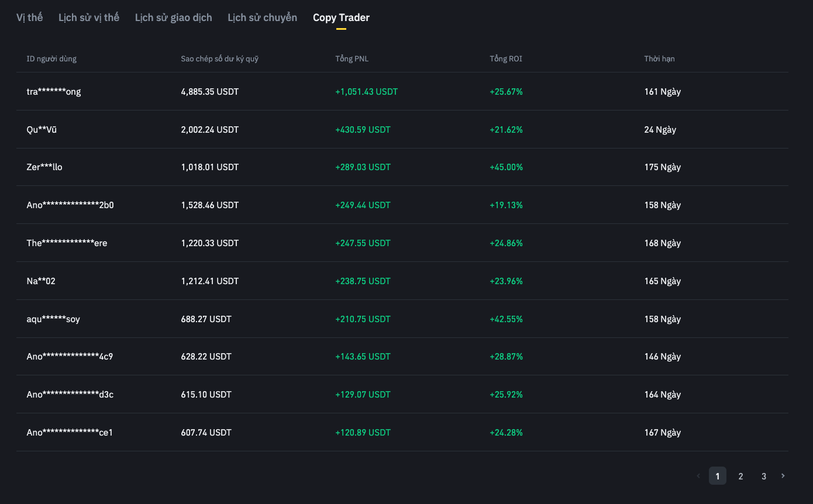813x504 pixels.
Task: Click the Tổng ROI column header
Action: pyautogui.click(x=506, y=58)
